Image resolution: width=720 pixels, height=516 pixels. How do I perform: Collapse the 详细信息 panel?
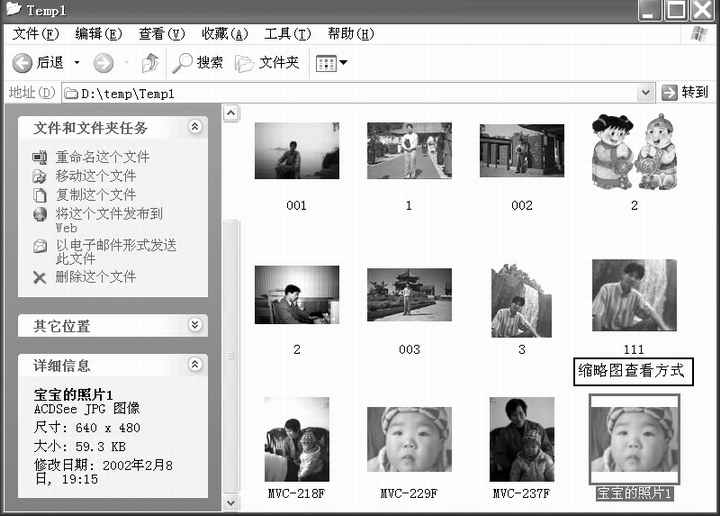[195, 365]
